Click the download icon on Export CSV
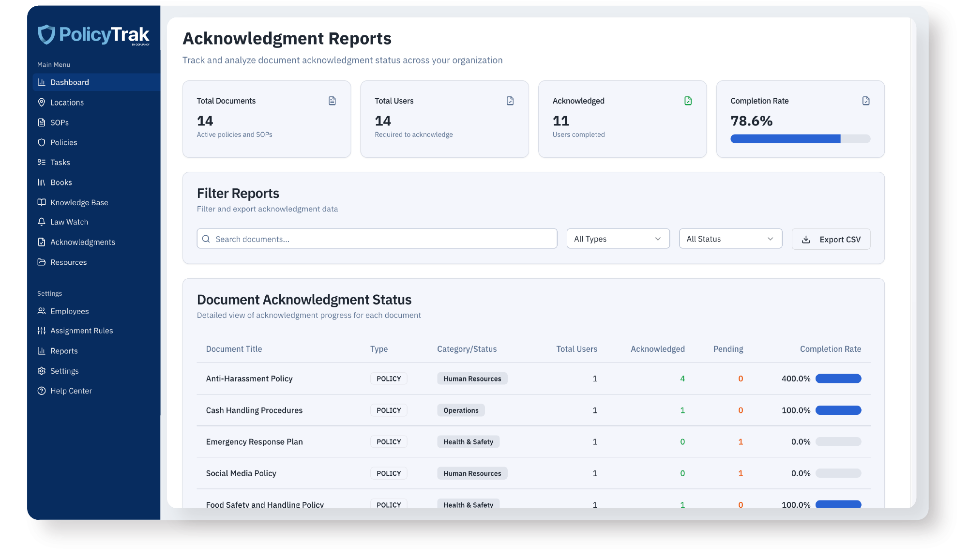Viewport: 968px width, 560px height. [x=806, y=240]
